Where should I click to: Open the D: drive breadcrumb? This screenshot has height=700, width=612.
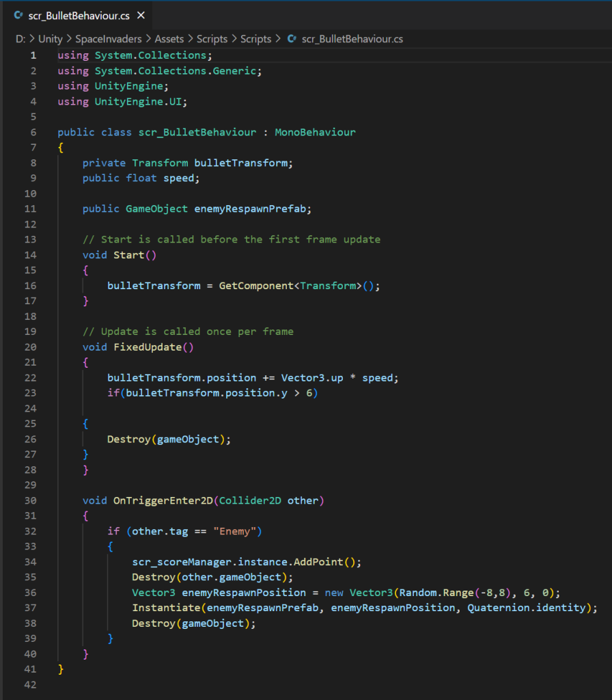click(20, 39)
